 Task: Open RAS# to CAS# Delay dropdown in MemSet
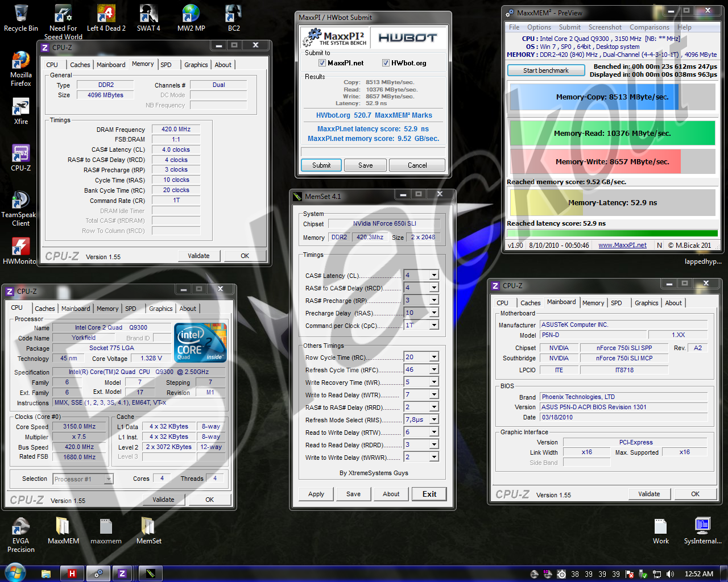click(434, 288)
